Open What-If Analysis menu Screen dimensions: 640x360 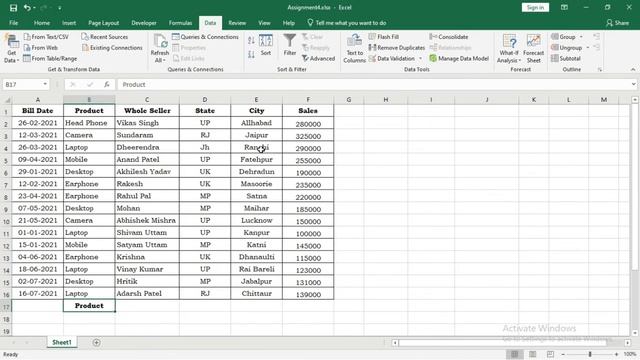(509, 48)
